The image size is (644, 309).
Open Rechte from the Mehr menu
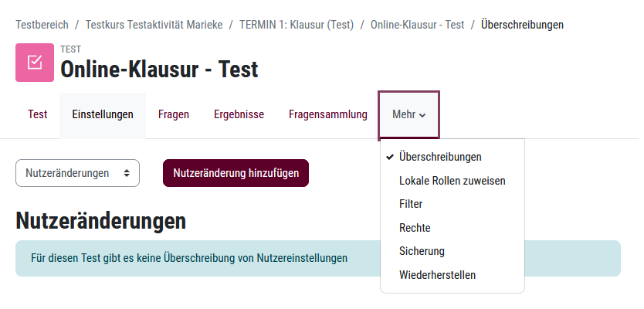tap(415, 228)
